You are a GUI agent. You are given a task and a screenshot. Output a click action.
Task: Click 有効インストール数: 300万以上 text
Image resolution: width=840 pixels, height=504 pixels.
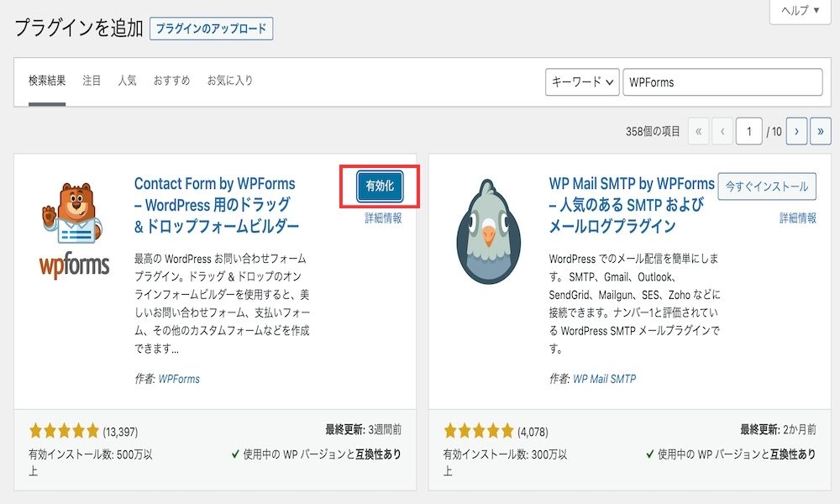(505, 462)
